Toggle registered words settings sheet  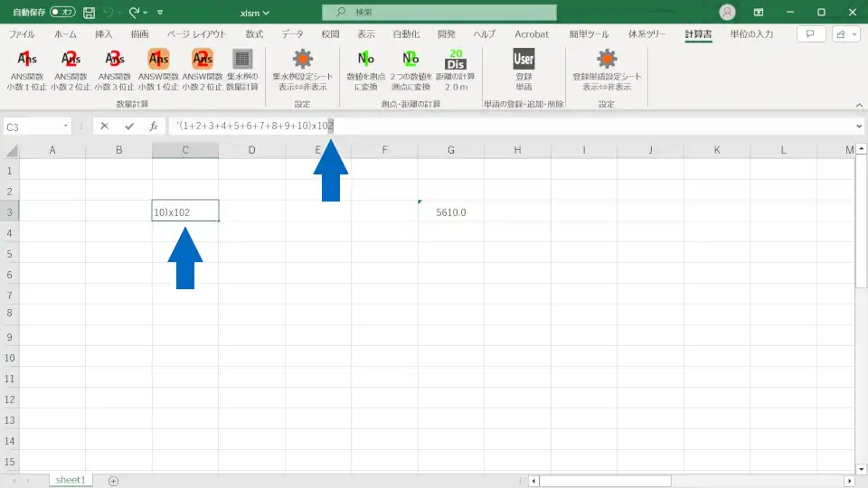coord(607,70)
